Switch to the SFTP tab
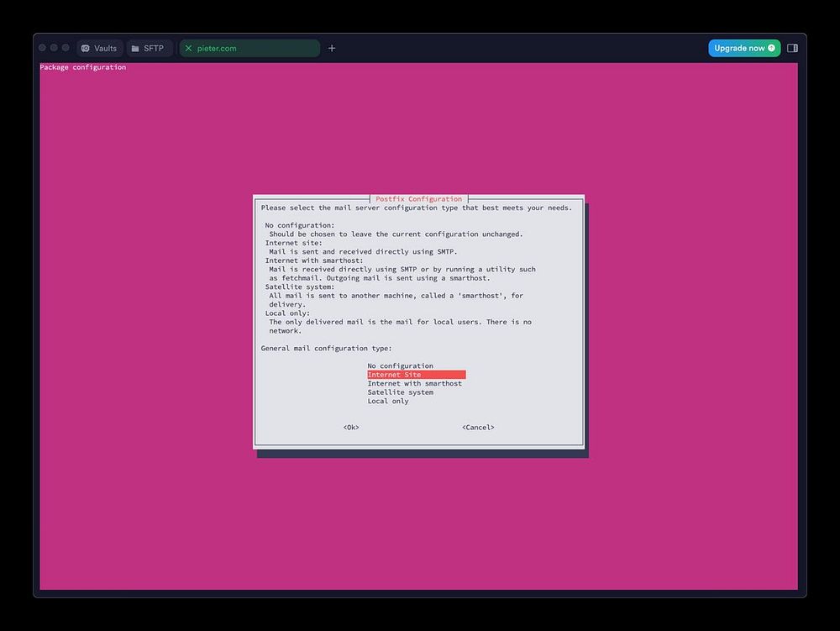The width and height of the screenshot is (840, 631). coord(150,48)
